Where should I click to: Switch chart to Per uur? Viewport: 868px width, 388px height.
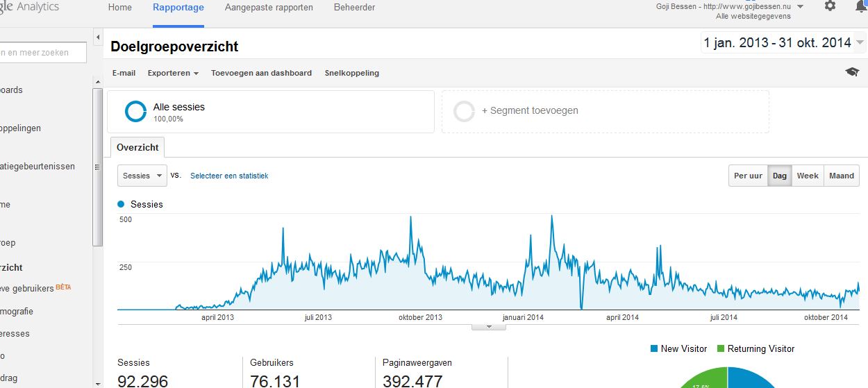[x=748, y=176]
